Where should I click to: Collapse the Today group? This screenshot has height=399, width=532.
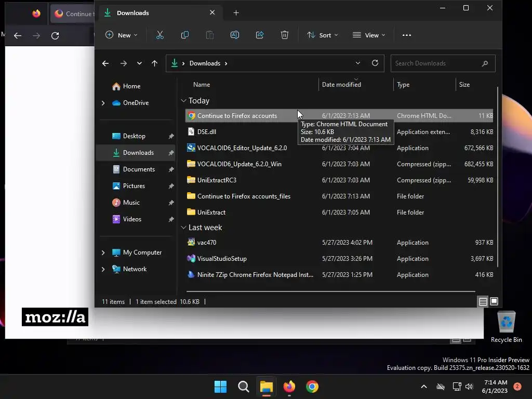183,101
